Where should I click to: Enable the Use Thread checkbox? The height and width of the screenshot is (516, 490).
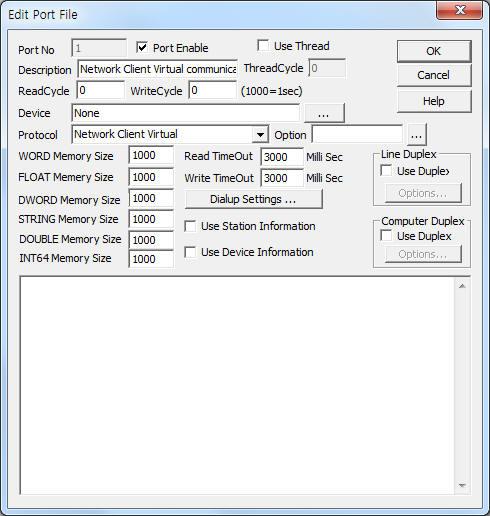(x=263, y=46)
